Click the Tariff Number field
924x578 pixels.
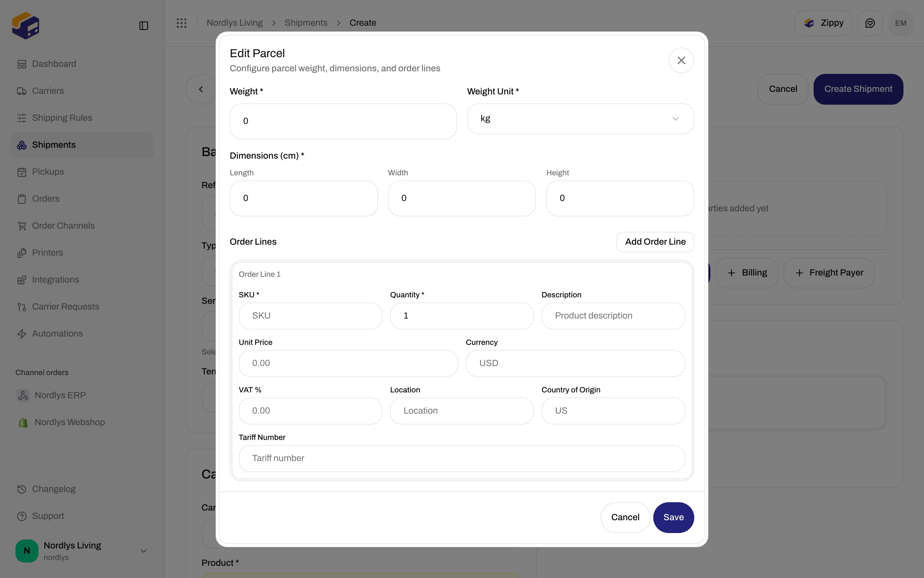(x=462, y=458)
